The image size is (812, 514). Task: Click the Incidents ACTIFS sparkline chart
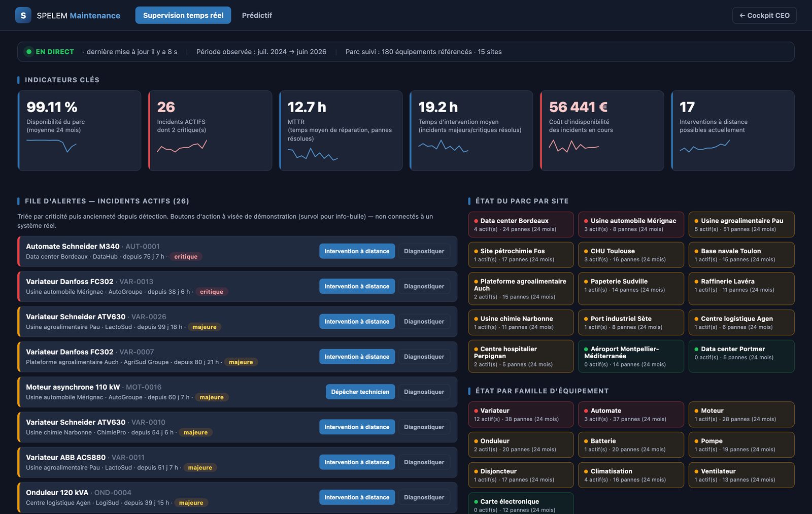[x=182, y=146]
